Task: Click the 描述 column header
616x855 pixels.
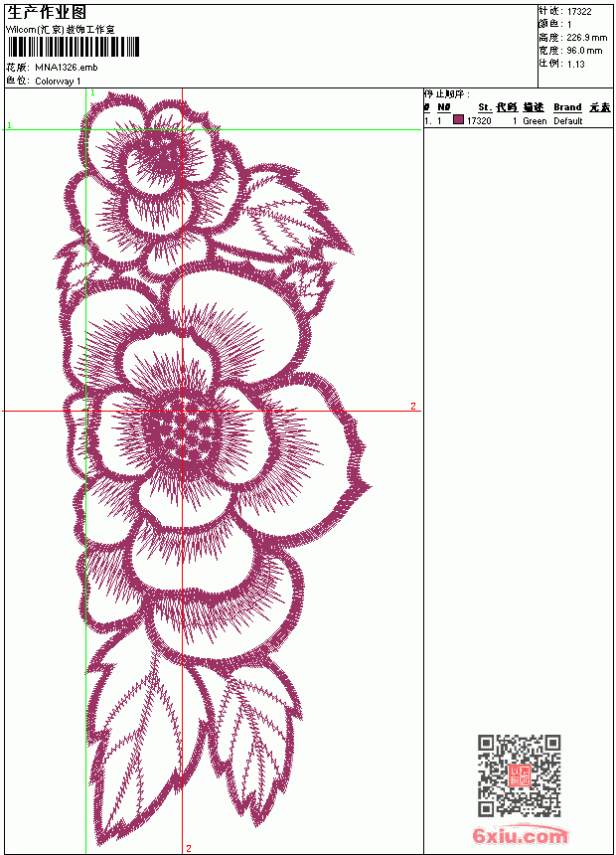Action: [534, 107]
